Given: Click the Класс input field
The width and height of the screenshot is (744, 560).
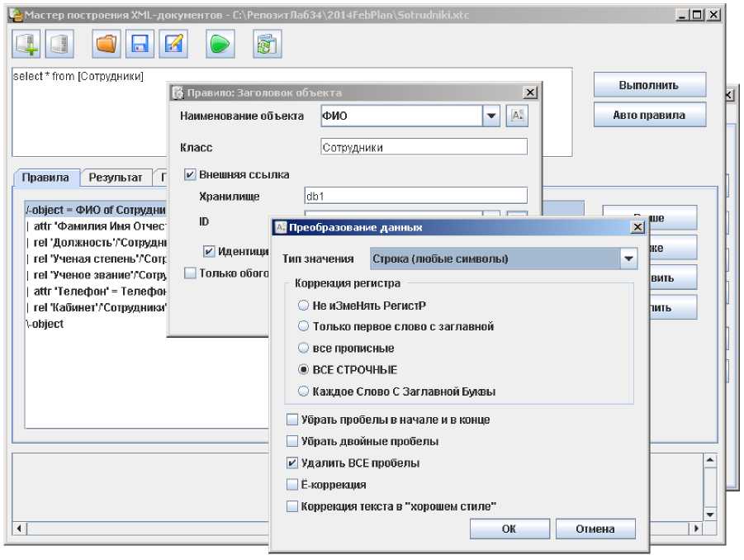Looking at the screenshot, I should [x=423, y=147].
